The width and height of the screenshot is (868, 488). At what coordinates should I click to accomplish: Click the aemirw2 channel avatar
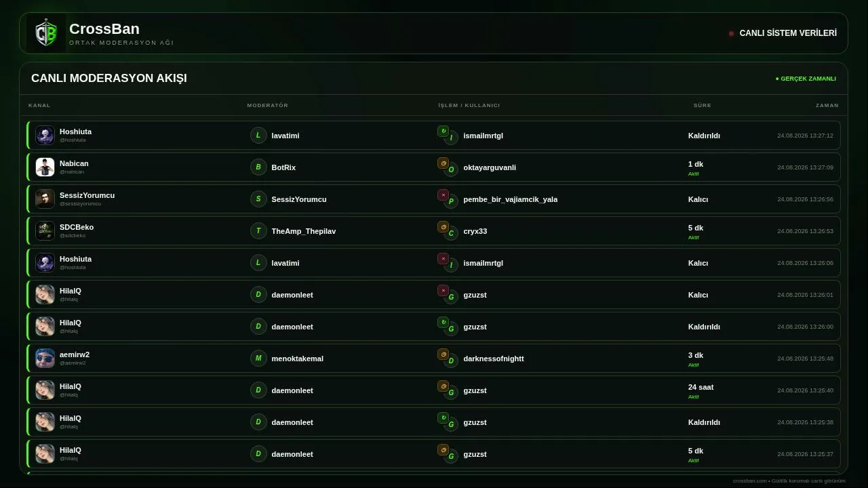45,358
